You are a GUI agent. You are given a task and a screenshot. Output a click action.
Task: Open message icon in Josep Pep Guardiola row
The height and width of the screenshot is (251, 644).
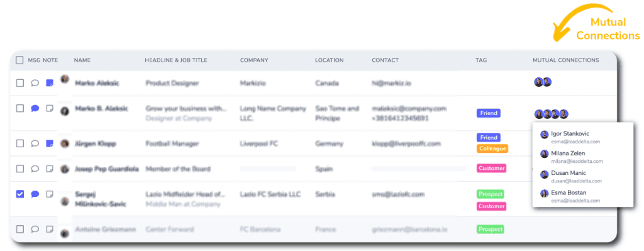(35, 169)
